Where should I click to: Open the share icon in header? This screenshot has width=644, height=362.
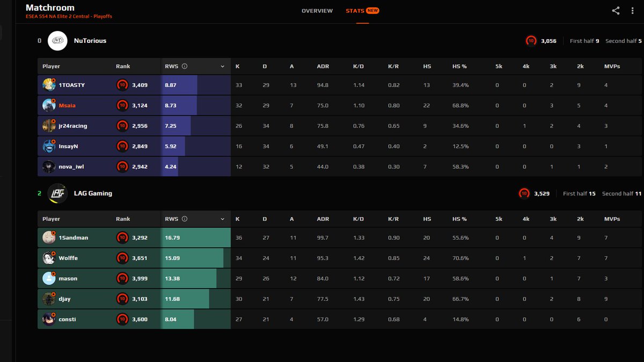coord(616,11)
